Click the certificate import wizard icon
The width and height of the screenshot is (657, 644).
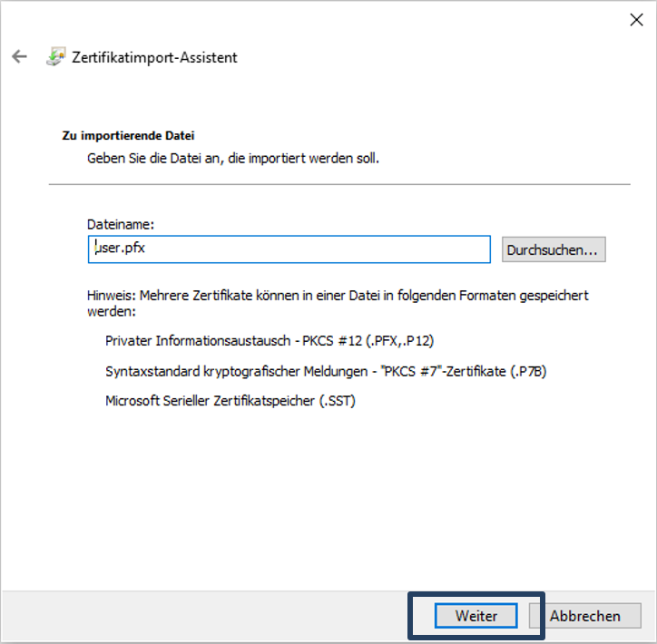[55, 56]
